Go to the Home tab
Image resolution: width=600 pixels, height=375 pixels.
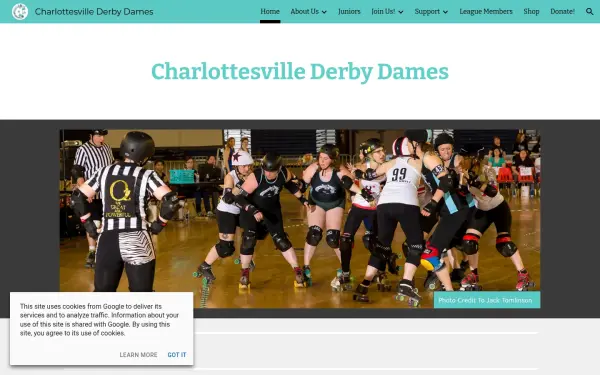point(270,11)
